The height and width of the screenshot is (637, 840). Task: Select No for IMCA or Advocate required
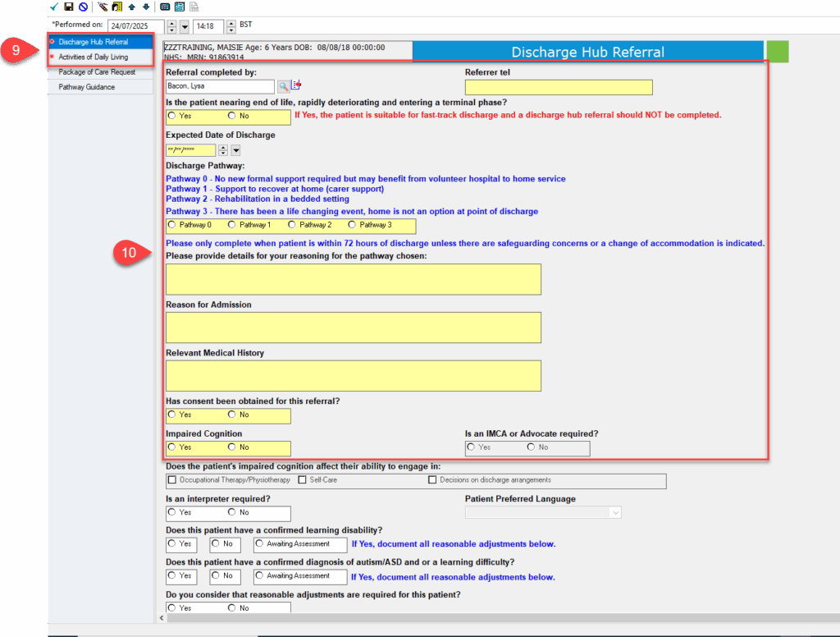531,447
